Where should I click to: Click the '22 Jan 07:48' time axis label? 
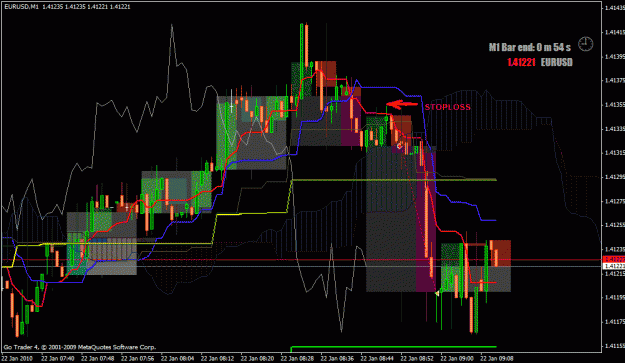point(97,358)
